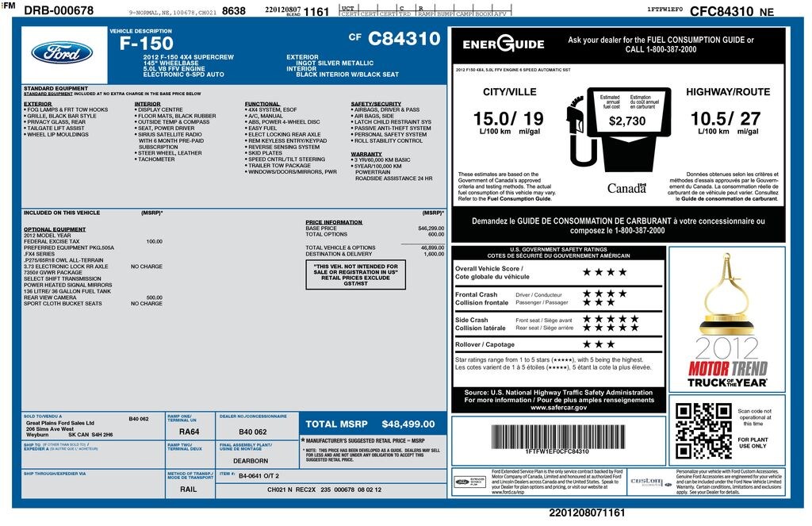Image resolution: width=812 pixels, height=526 pixels.
Task: Open the www.ford.ca/esp link
Action: coord(512,492)
